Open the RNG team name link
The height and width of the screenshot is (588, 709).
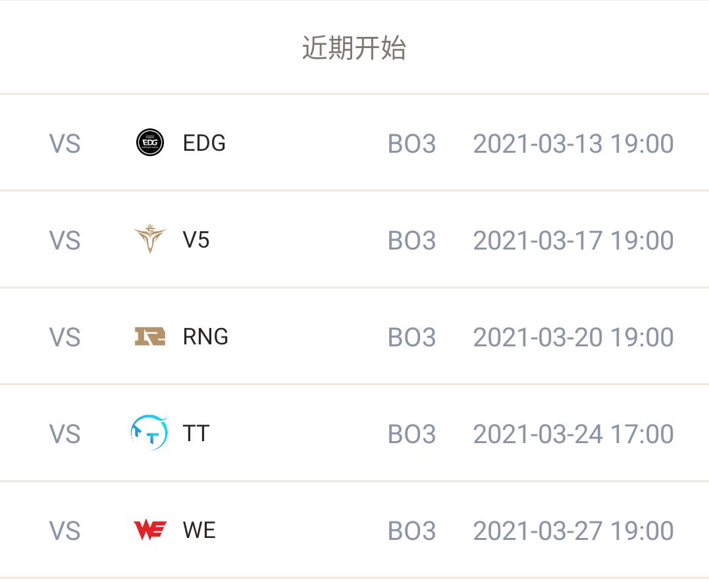click(x=205, y=336)
